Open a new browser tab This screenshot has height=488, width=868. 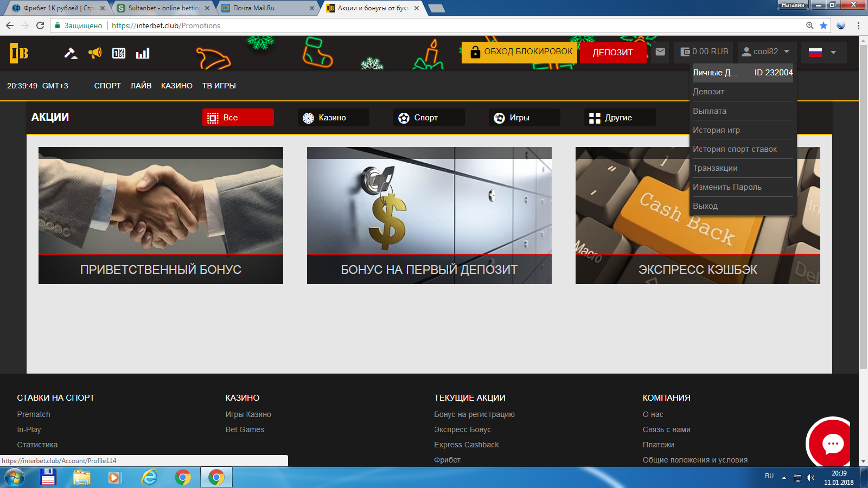pyautogui.click(x=437, y=8)
